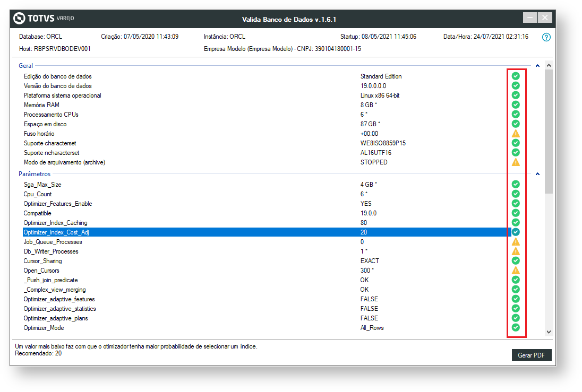Click status icon for Plataforma sistema operacional
The image size is (582, 392).
(x=516, y=95)
